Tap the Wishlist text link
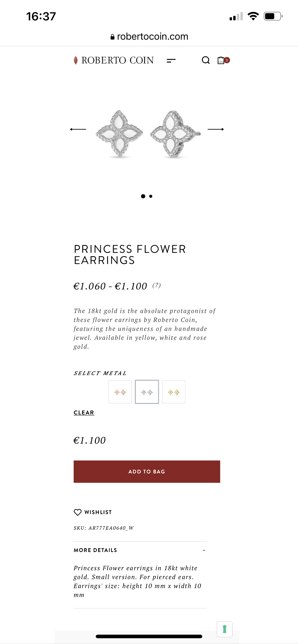The height and width of the screenshot is (644, 298). coord(98,512)
